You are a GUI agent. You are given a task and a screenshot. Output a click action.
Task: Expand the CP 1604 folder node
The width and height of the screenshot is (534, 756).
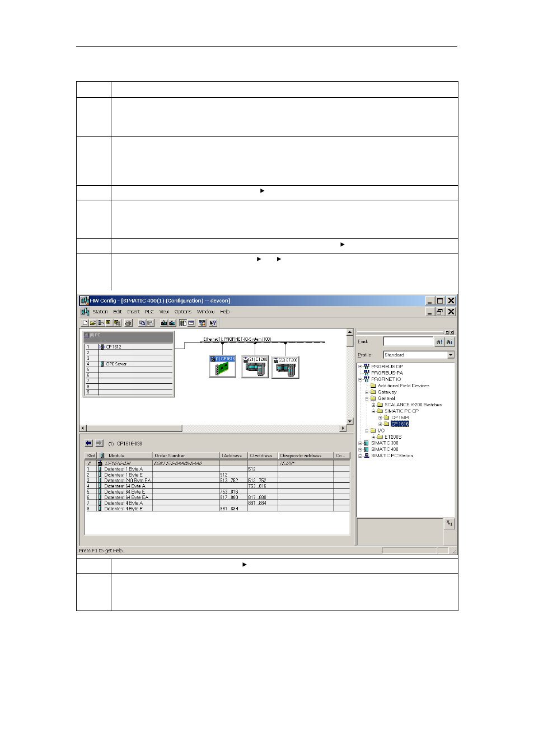[x=380, y=417]
